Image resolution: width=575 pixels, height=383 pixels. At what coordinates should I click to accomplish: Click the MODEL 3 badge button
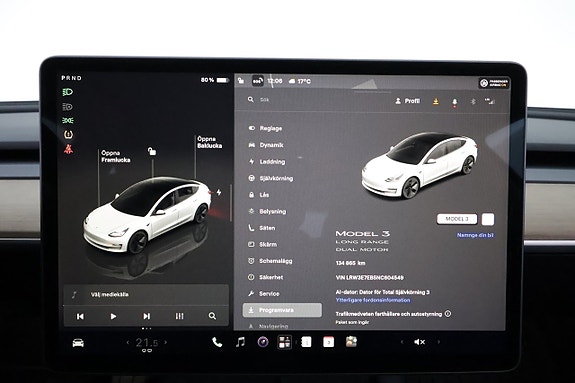point(457,219)
